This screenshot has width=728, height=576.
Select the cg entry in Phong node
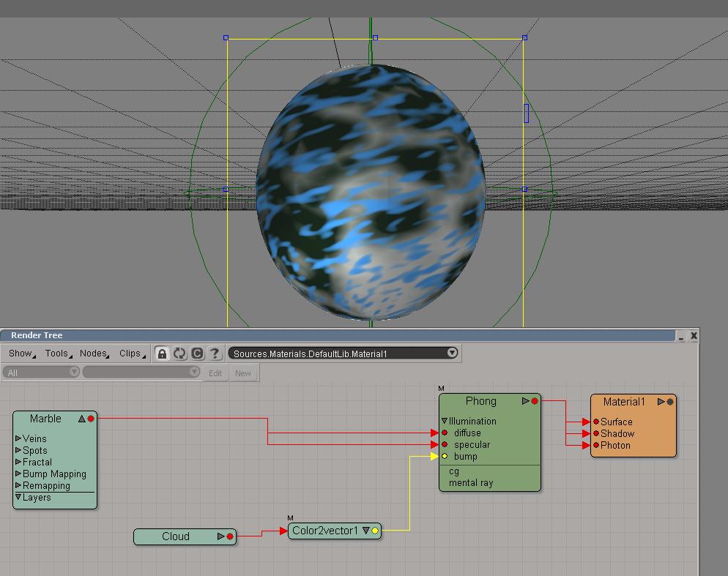click(454, 471)
